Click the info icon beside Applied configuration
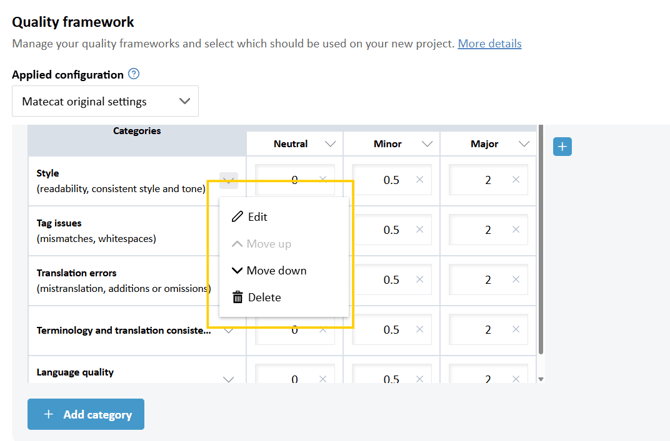 [x=134, y=74]
